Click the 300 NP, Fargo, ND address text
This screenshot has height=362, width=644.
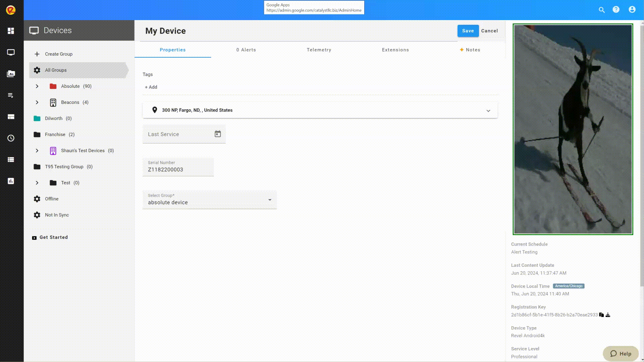pos(197,110)
